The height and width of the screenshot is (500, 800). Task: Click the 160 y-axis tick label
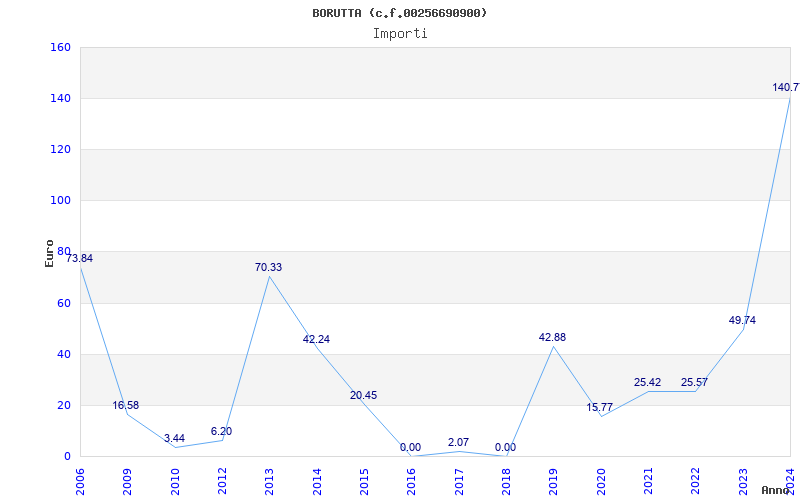pos(60,47)
